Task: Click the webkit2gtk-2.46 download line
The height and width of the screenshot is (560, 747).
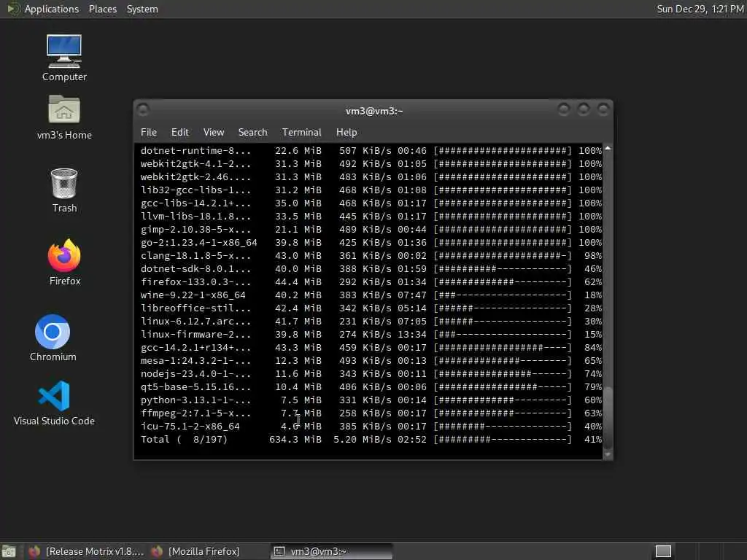Action: click(x=371, y=176)
